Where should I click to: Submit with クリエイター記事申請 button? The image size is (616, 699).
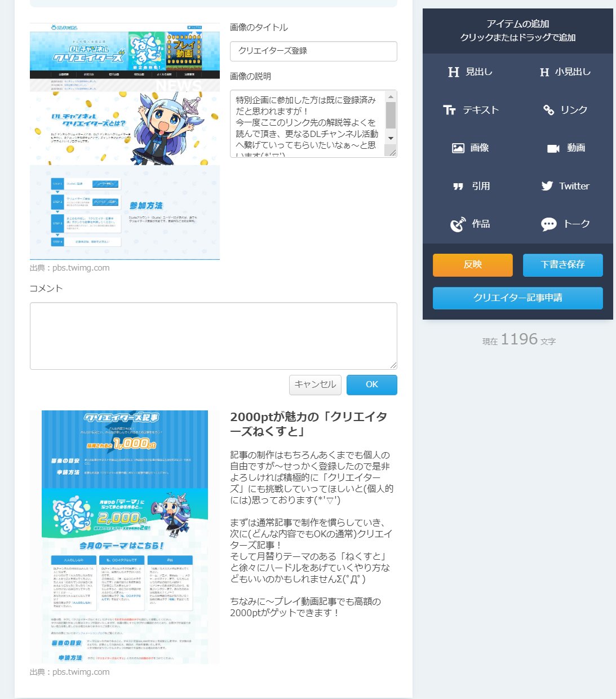[518, 298]
